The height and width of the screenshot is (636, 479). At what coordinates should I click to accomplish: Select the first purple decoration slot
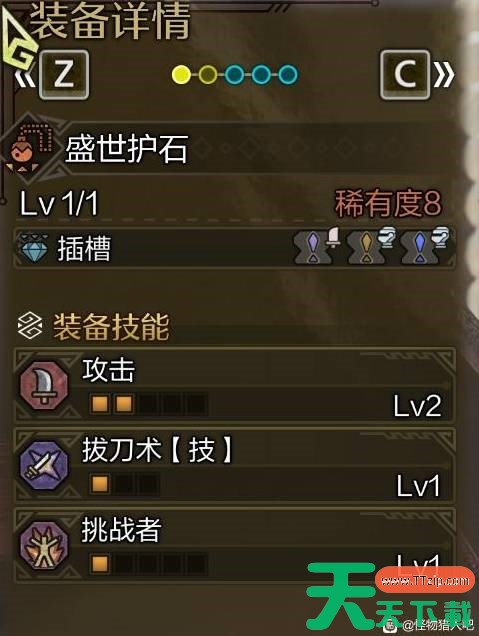coord(313,247)
